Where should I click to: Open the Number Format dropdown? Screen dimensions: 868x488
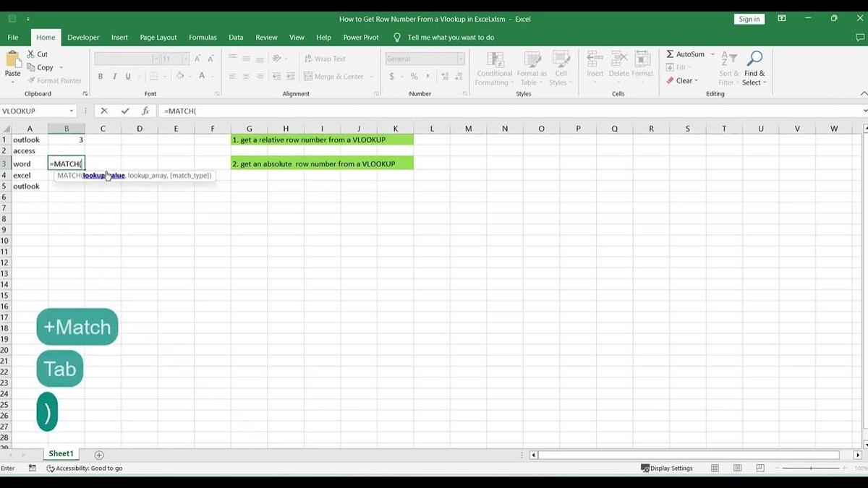click(461, 59)
